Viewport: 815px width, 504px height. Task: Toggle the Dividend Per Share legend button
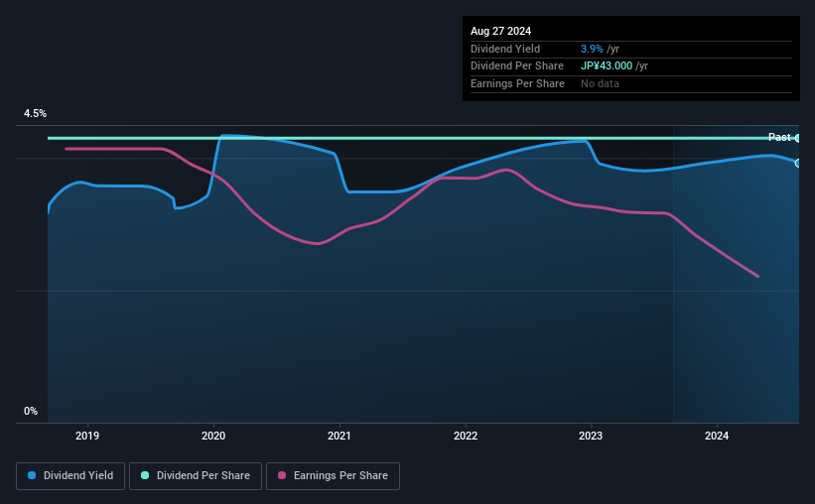(196, 476)
